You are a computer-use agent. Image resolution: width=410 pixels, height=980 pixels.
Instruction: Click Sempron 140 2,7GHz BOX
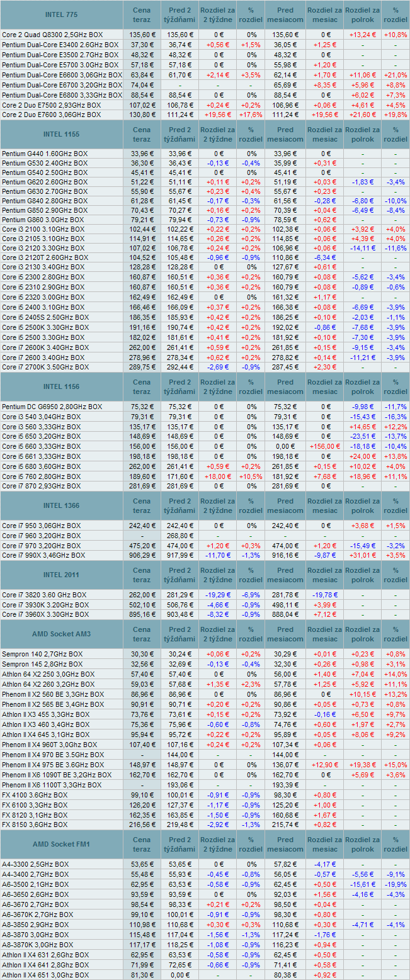[x=42, y=654]
